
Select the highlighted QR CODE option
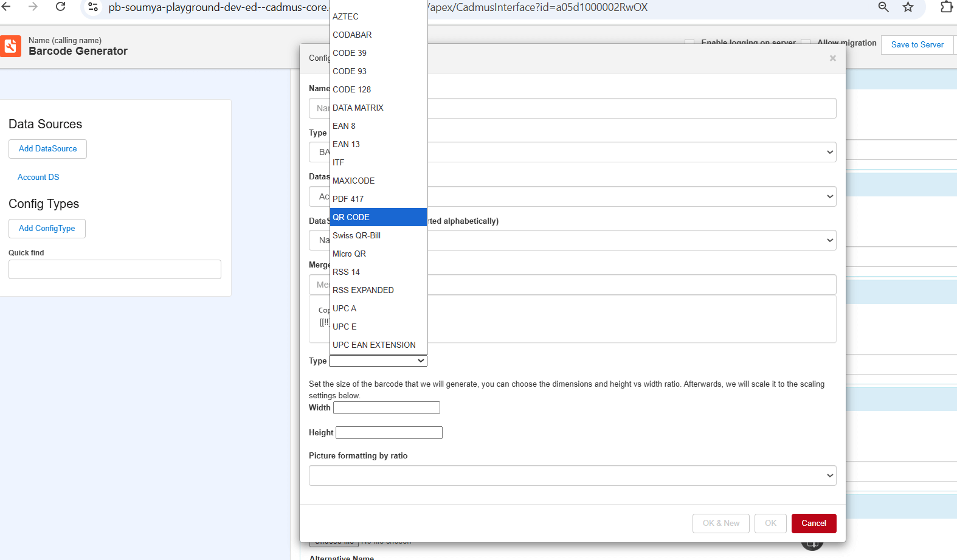[x=378, y=217]
